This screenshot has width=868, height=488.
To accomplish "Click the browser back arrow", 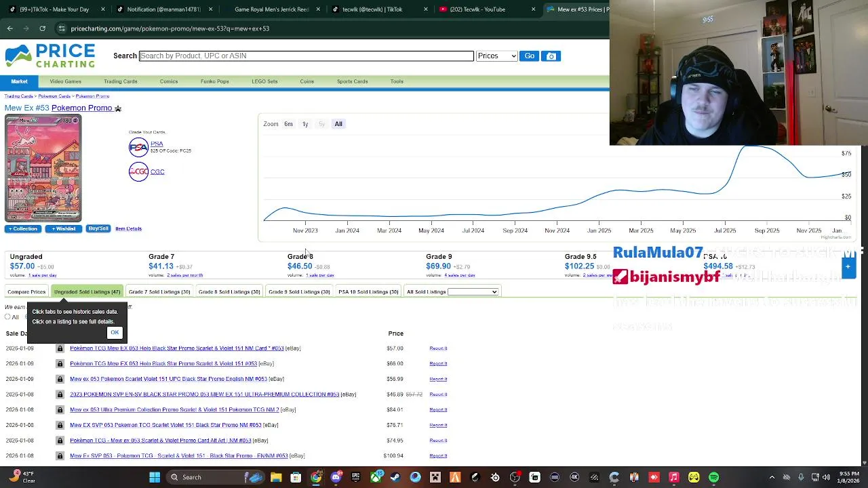I will point(10,28).
